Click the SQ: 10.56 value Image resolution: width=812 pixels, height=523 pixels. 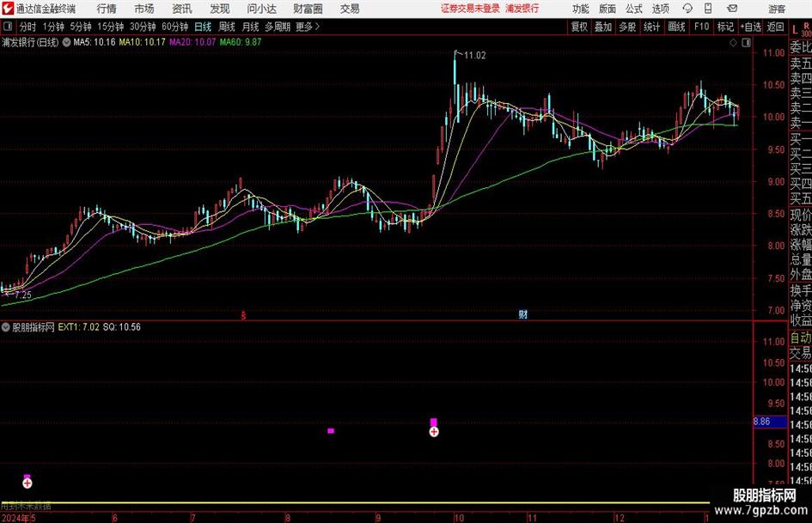pos(122,327)
